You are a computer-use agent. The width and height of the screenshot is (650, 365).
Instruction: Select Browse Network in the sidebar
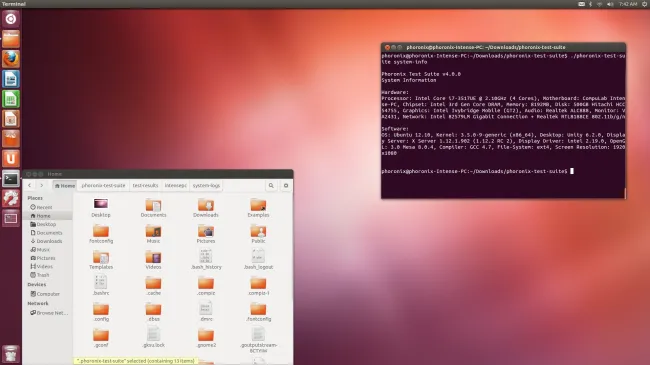pos(49,313)
